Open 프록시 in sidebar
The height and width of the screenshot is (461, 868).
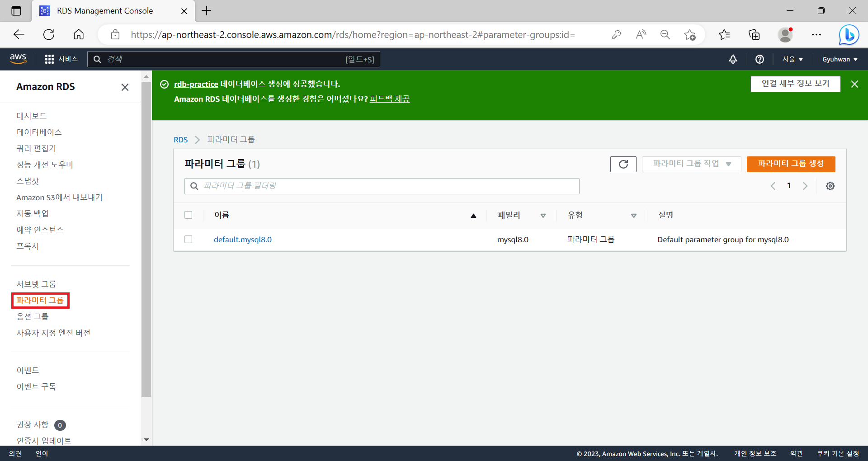[28, 246]
